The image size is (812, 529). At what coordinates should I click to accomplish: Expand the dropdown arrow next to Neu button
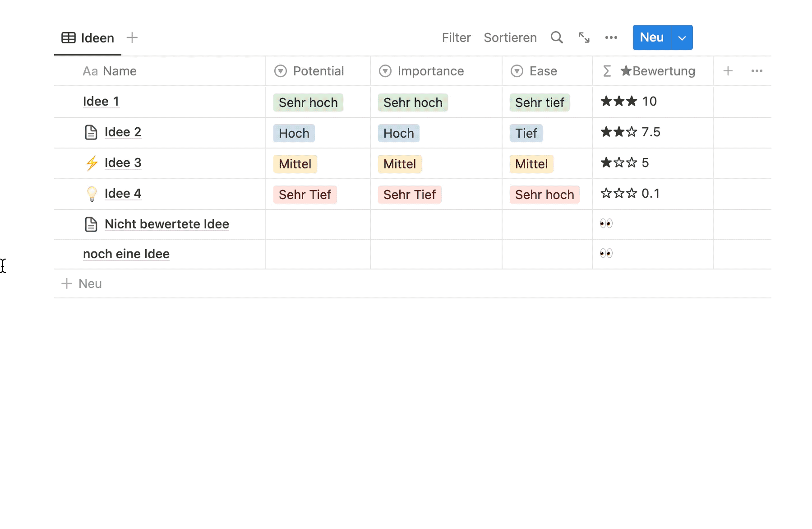pyautogui.click(x=682, y=38)
